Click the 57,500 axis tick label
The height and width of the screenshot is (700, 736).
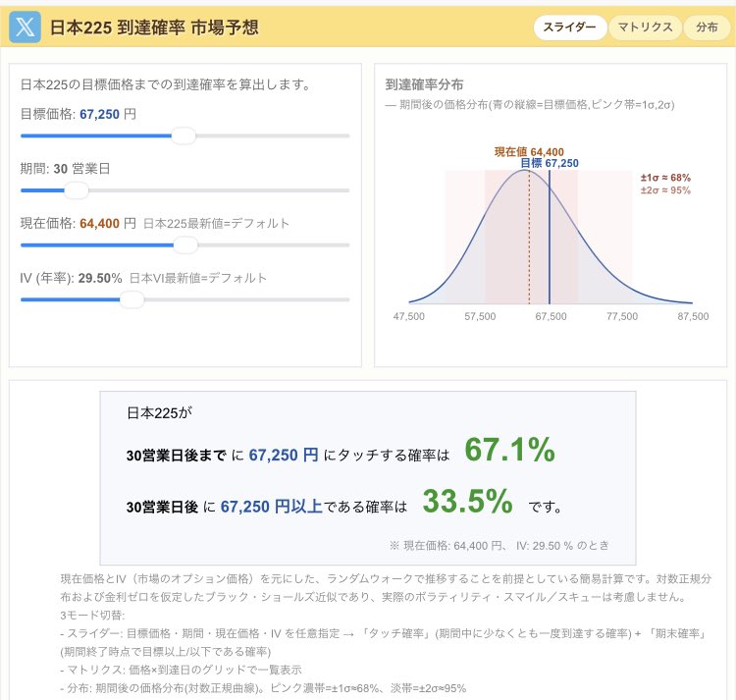[480, 316]
